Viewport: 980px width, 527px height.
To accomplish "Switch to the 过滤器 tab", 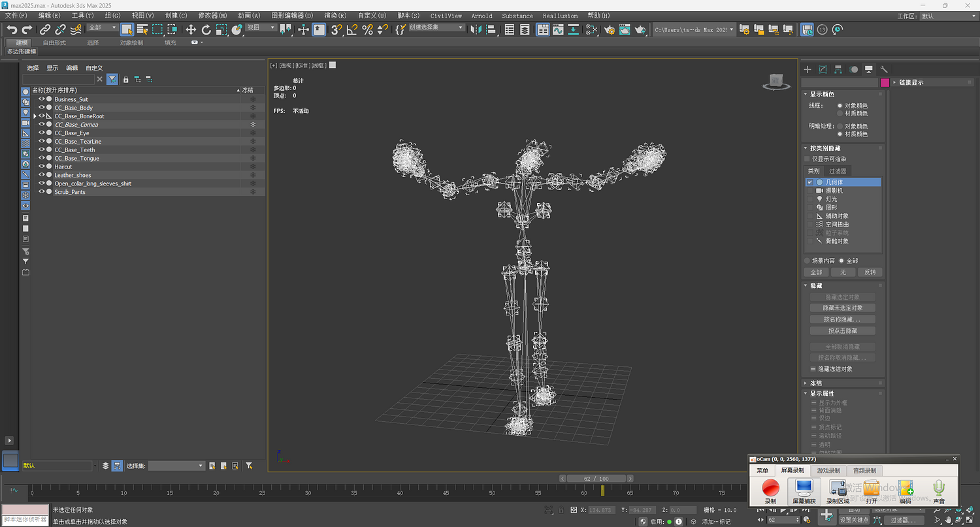I will pos(838,171).
